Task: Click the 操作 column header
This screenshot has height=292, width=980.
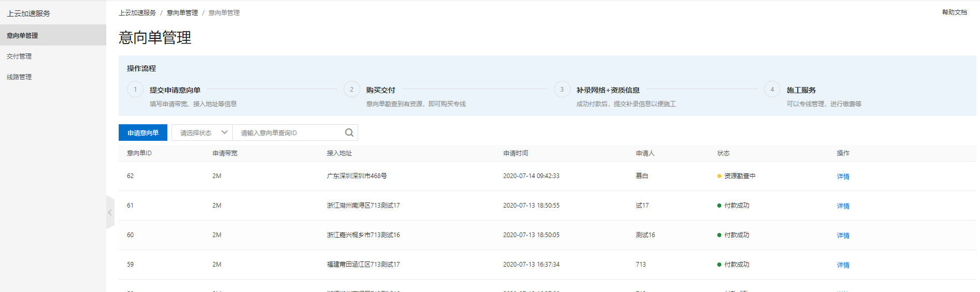Action: [x=843, y=153]
